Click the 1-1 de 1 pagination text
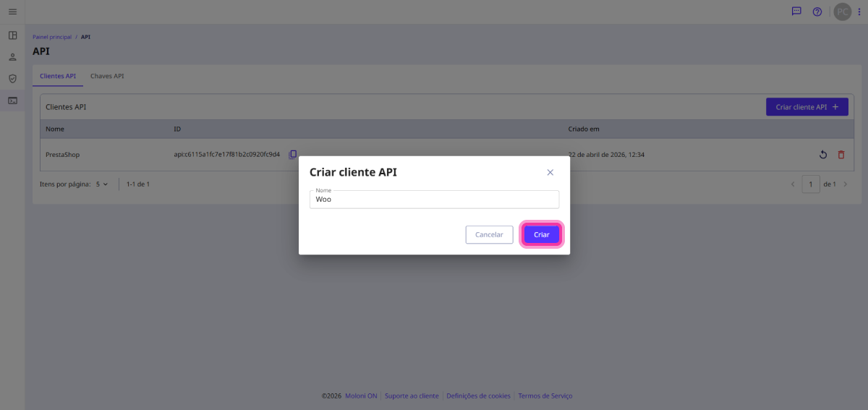 138,184
